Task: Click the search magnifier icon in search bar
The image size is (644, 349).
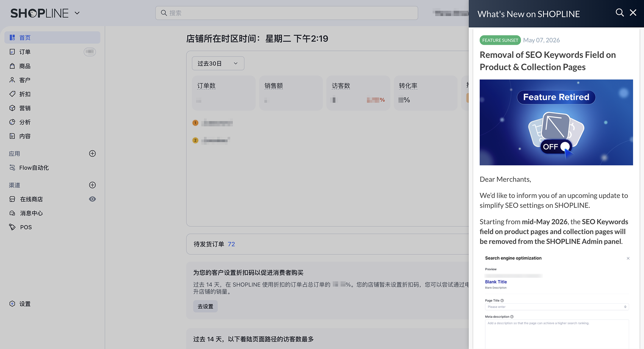Action: 164,13
